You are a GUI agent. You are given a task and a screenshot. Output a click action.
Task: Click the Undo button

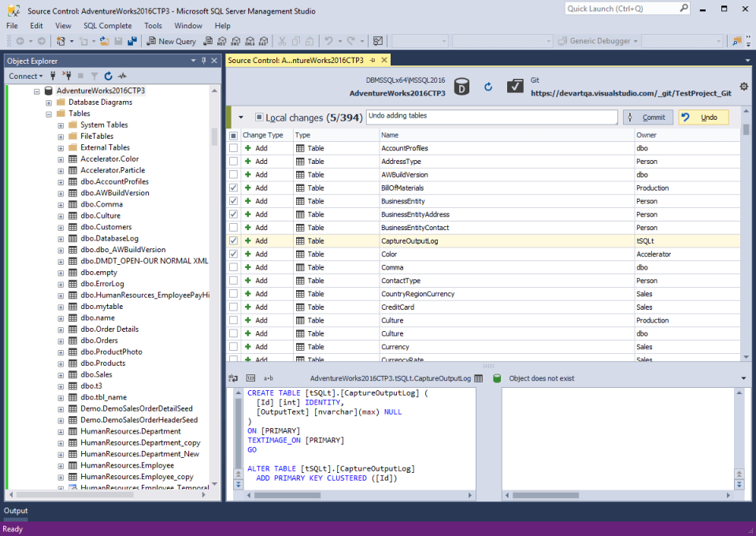(702, 117)
